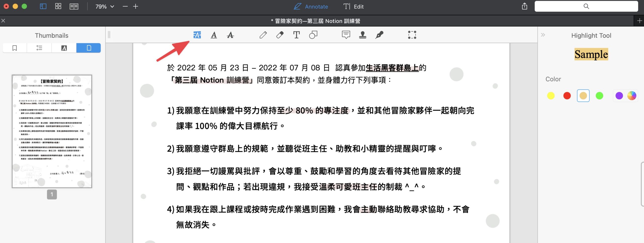This screenshot has width=644, height=243.
Task: Switch to Annotate mode
Action: click(x=311, y=7)
